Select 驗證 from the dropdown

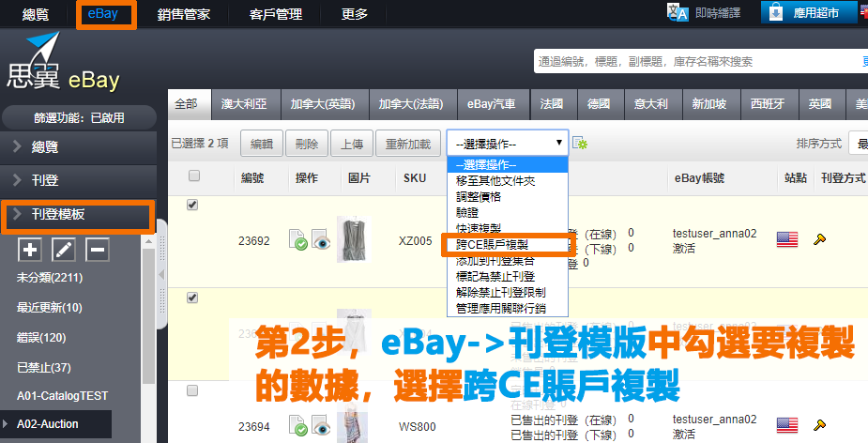pos(508,213)
